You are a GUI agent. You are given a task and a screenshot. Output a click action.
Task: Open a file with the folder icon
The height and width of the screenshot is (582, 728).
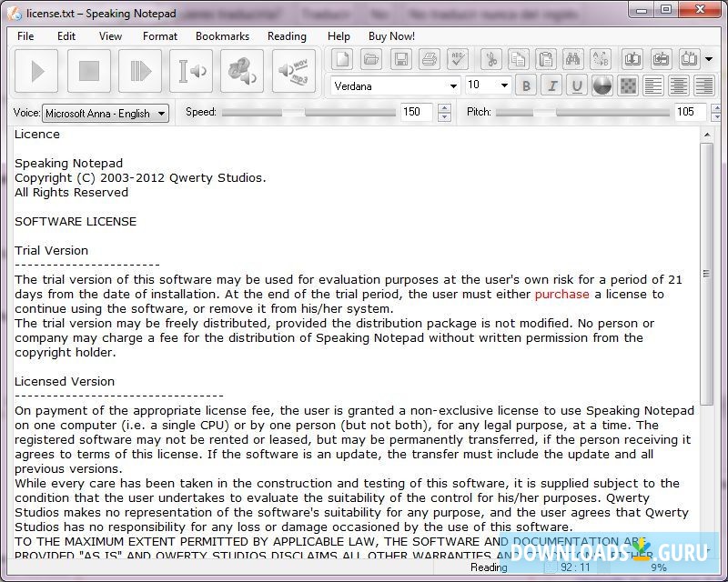(371, 59)
